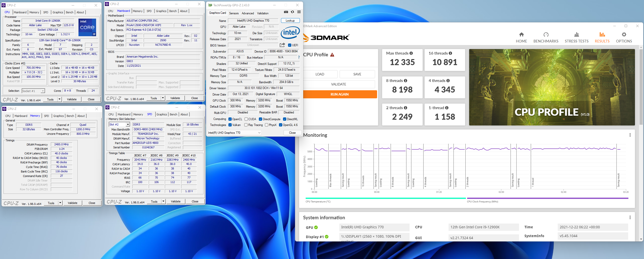Expand the Slot #2 memory slot dropdown

point(128,124)
